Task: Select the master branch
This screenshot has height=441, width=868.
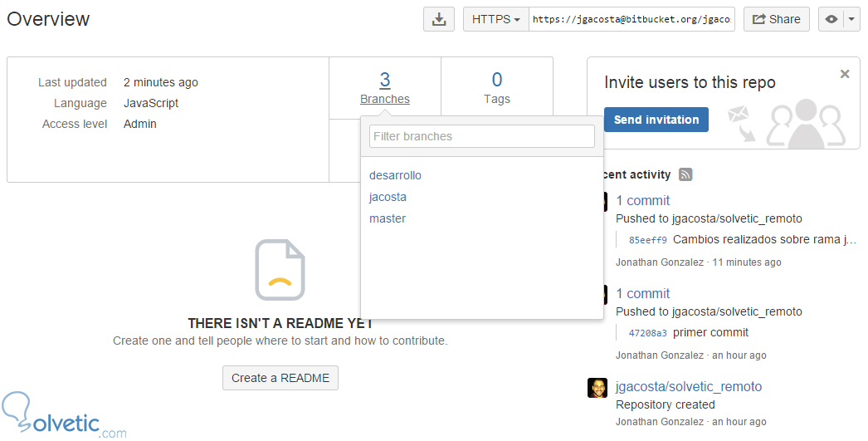Action: pos(388,218)
